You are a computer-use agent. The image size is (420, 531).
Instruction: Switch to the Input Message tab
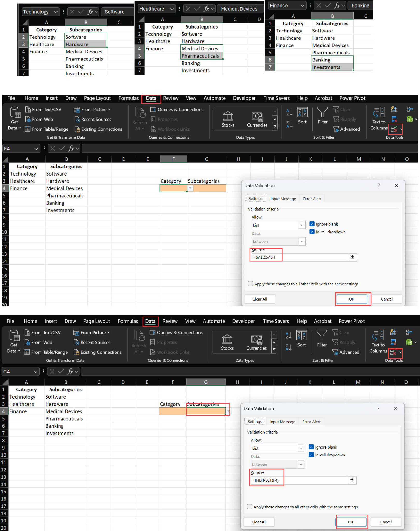tap(283, 199)
